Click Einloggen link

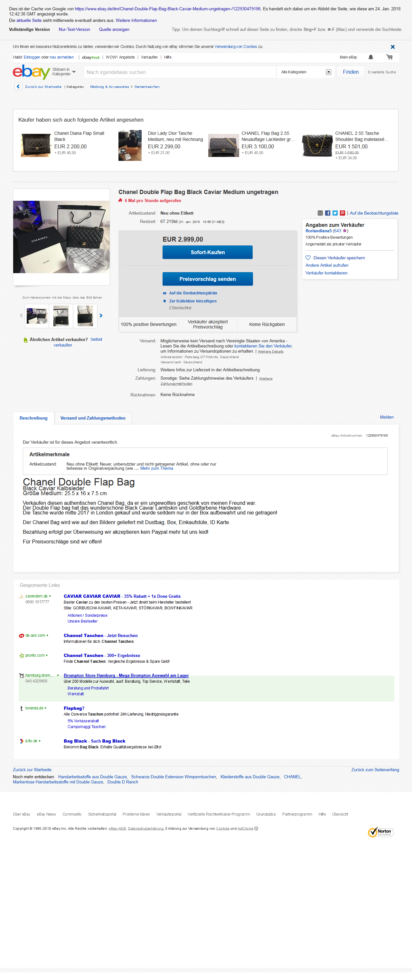(x=32, y=58)
